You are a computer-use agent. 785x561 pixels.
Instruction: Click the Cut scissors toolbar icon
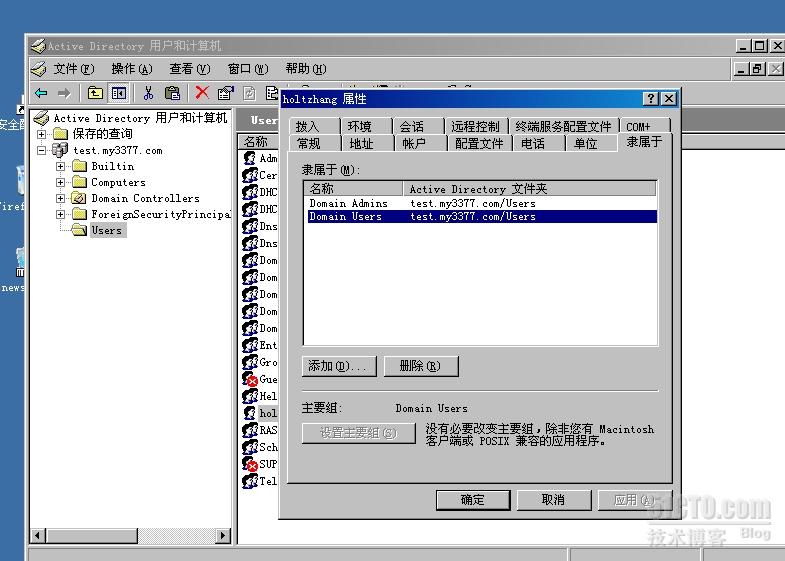[x=148, y=93]
